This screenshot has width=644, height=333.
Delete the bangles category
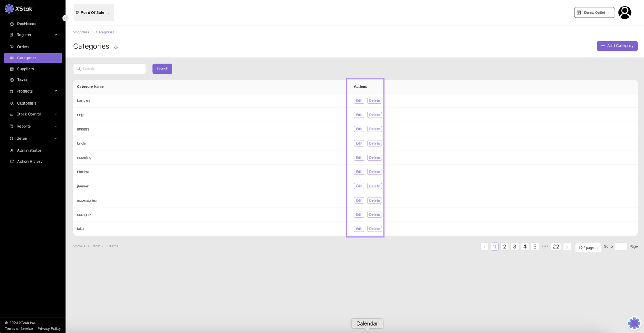click(374, 100)
